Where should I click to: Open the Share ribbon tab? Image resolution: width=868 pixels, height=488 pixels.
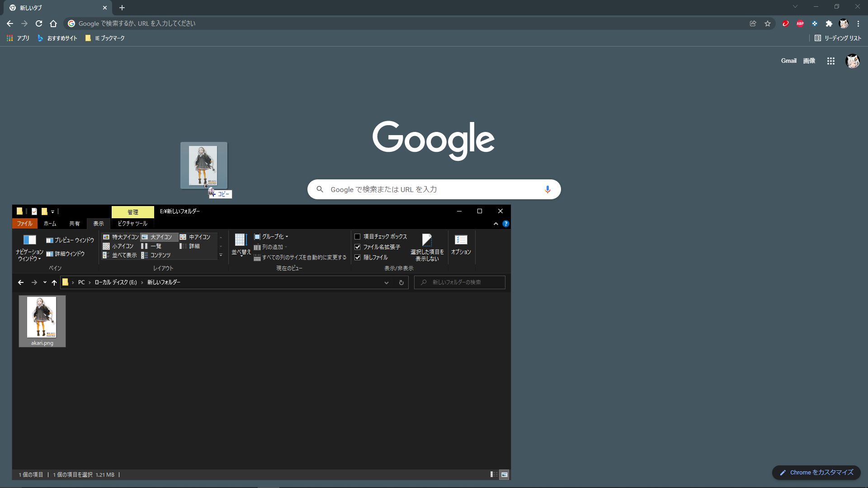(74, 224)
